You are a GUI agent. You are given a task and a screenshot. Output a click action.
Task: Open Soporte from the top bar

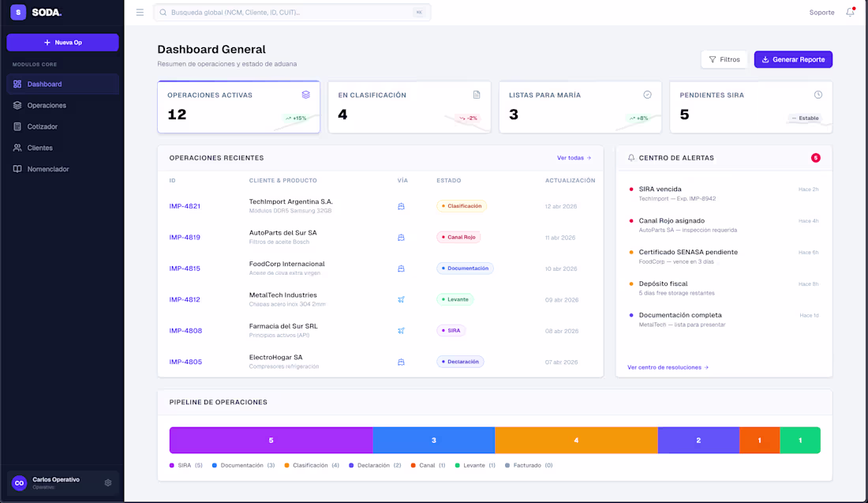click(x=821, y=13)
